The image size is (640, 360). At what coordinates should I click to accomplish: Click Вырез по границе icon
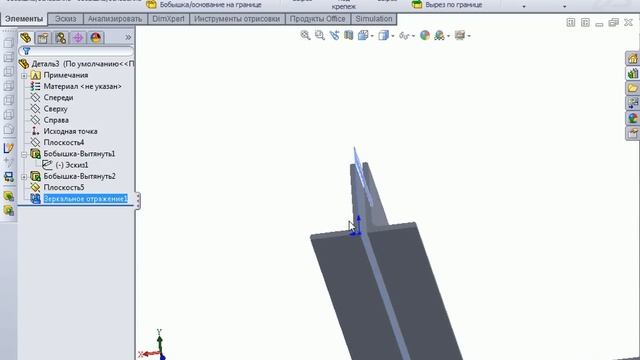pyautogui.click(x=417, y=5)
